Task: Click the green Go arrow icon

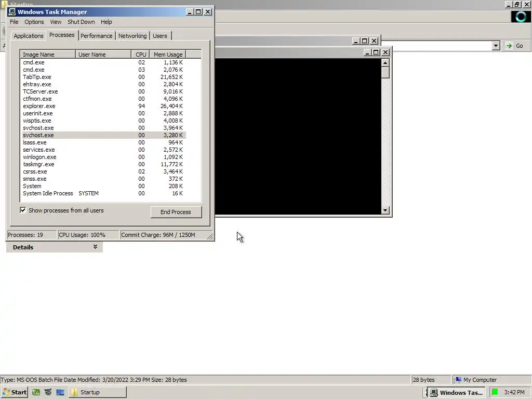Action: (509, 46)
